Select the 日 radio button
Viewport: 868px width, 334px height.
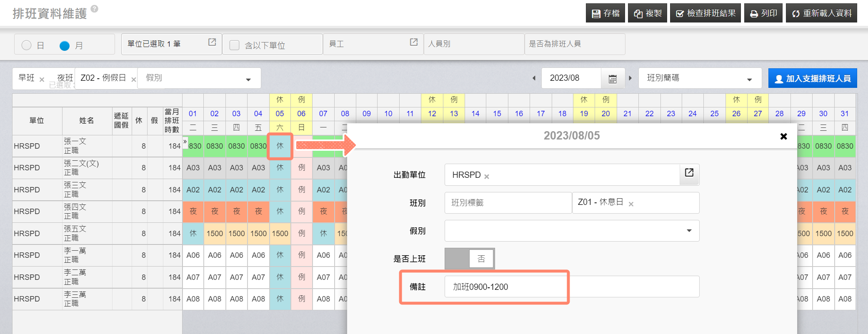point(27,45)
